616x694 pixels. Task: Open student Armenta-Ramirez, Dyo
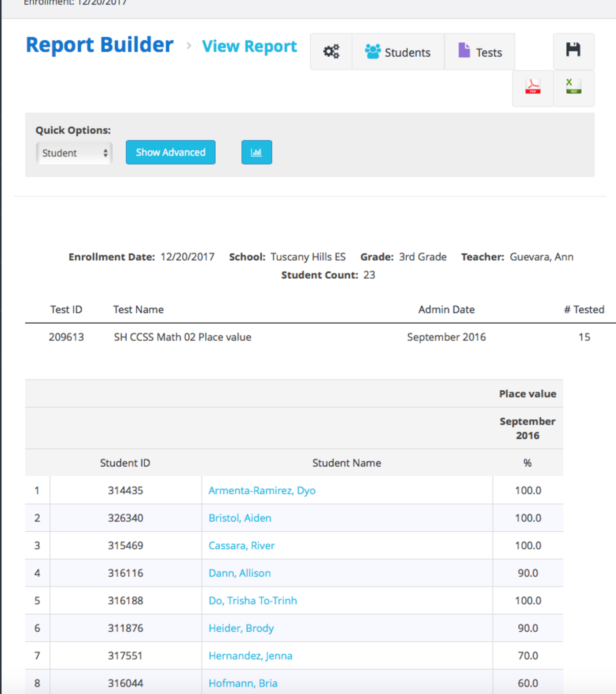(262, 490)
